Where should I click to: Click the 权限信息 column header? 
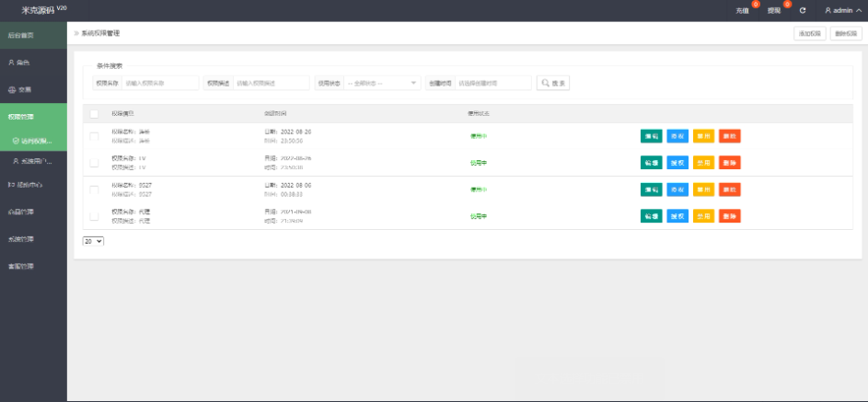(122, 114)
